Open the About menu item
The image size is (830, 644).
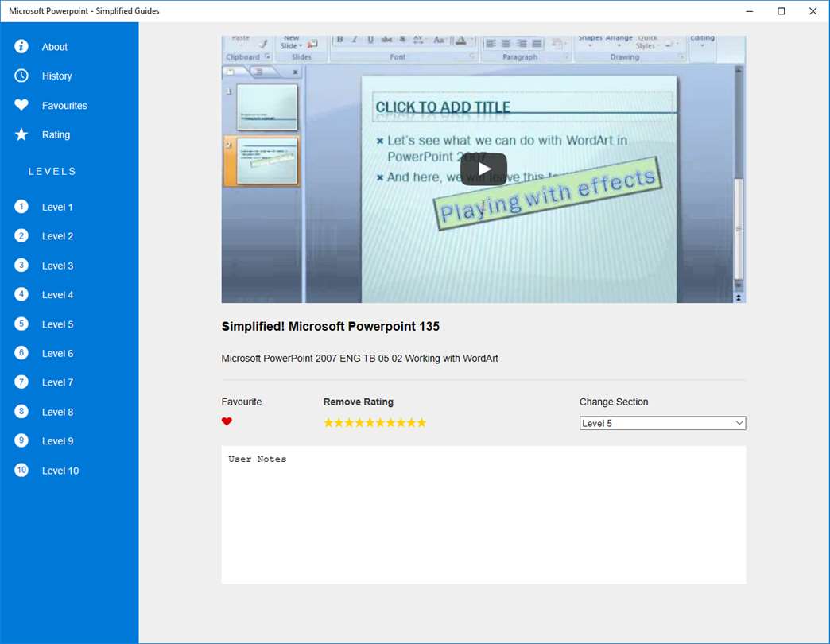click(x=55, y=47)
